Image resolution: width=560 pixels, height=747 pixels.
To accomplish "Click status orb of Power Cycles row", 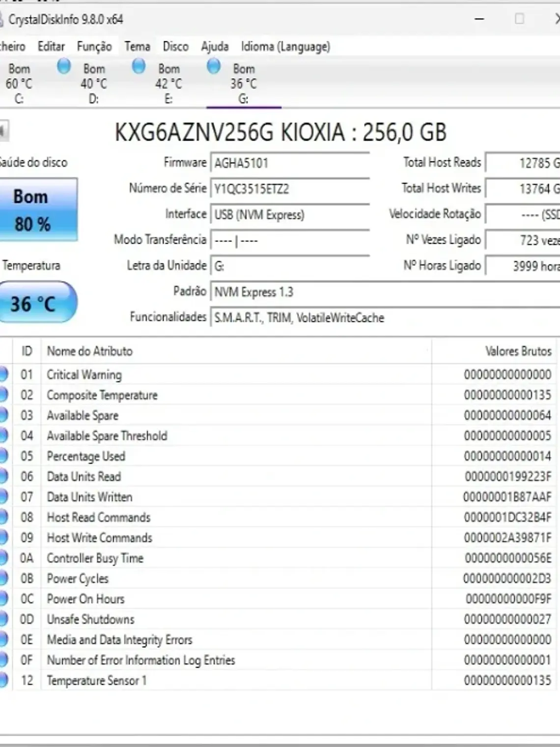I will (x=3, y=578).
